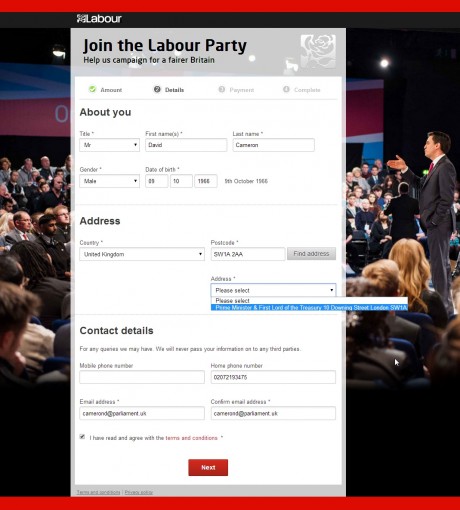Open the terms and conditions red link
The image size is (460, 510).
click(x=191, y=438)
